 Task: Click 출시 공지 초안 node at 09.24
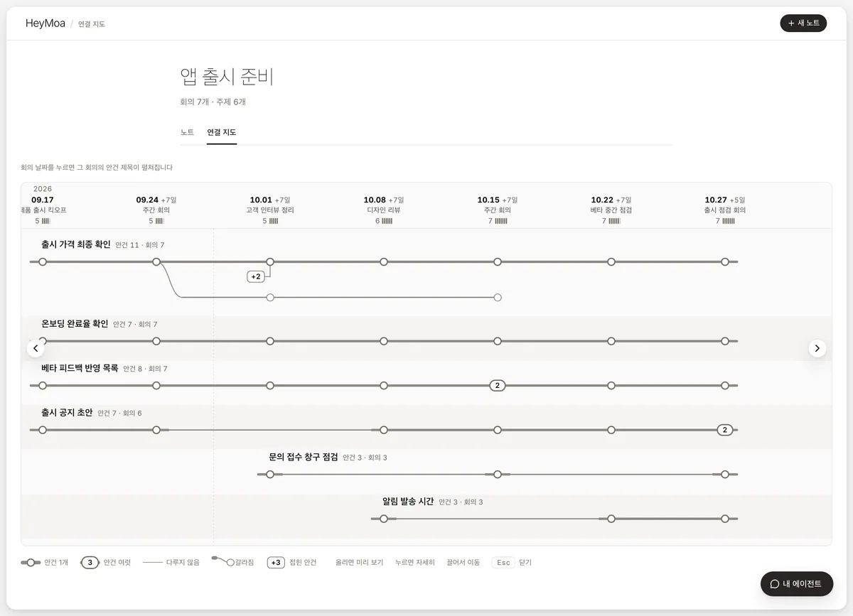(156, 430)
